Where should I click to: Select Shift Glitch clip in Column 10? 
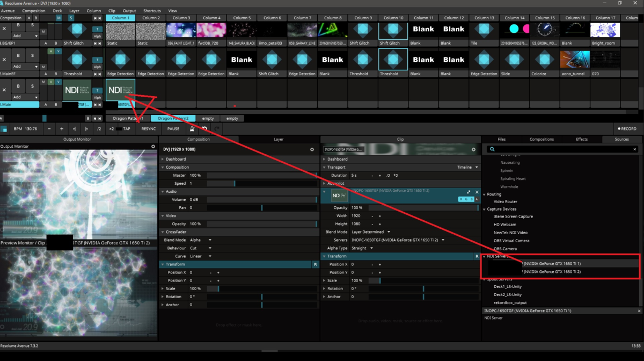393,32
